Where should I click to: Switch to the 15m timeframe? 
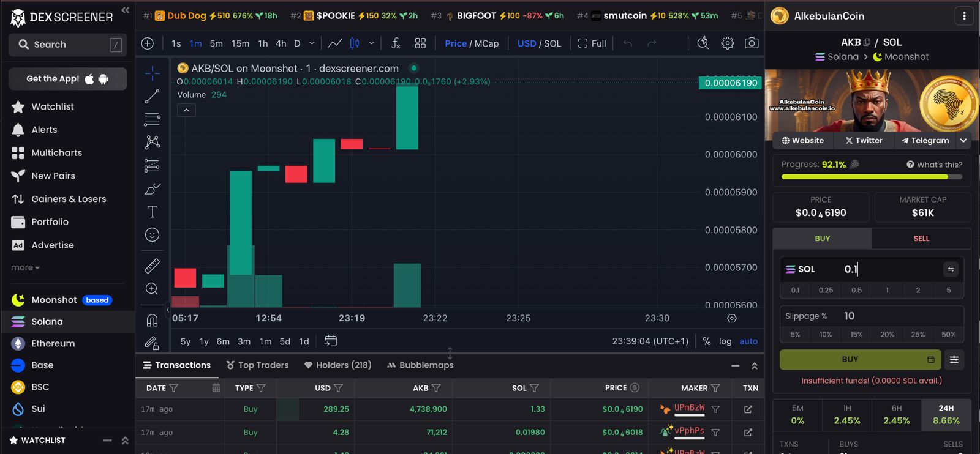click(x=240, y=43)
